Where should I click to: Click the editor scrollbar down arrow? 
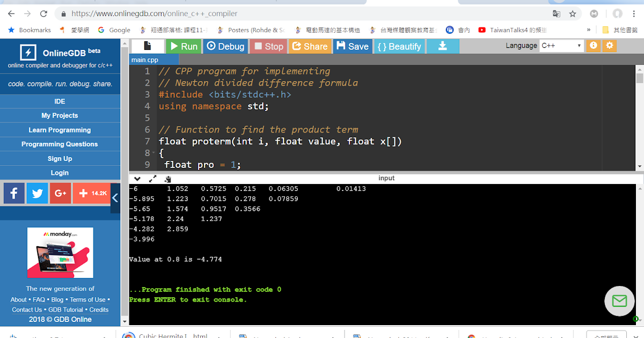tap(639, 167)
